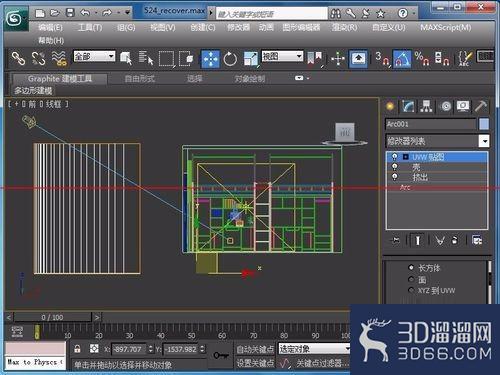Click the Subscription Center wrench icon
The image size is (500, 375).
(x=351, y=14)
